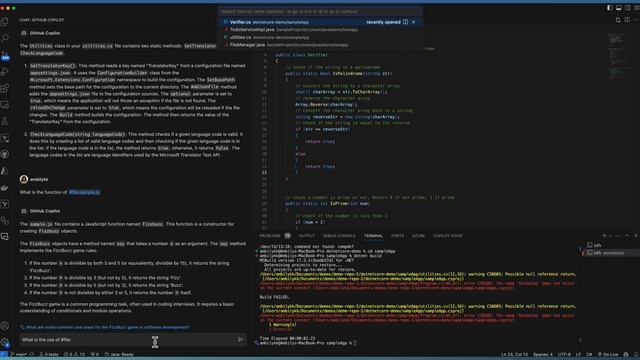Change file encoding UTF-8
The width and height of the screenshot is (640, 360).
pos(564,354)
